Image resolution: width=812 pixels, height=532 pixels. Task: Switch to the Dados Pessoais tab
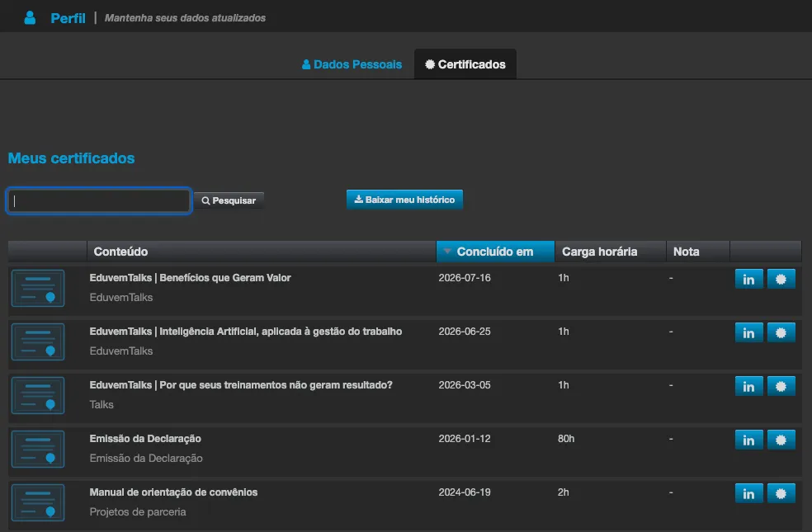click(x=352, y=64)
